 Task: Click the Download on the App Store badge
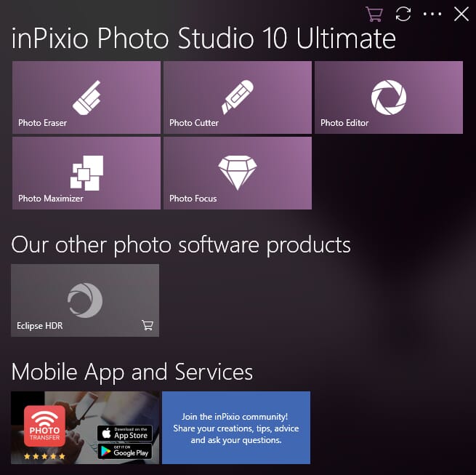[125, 433]
